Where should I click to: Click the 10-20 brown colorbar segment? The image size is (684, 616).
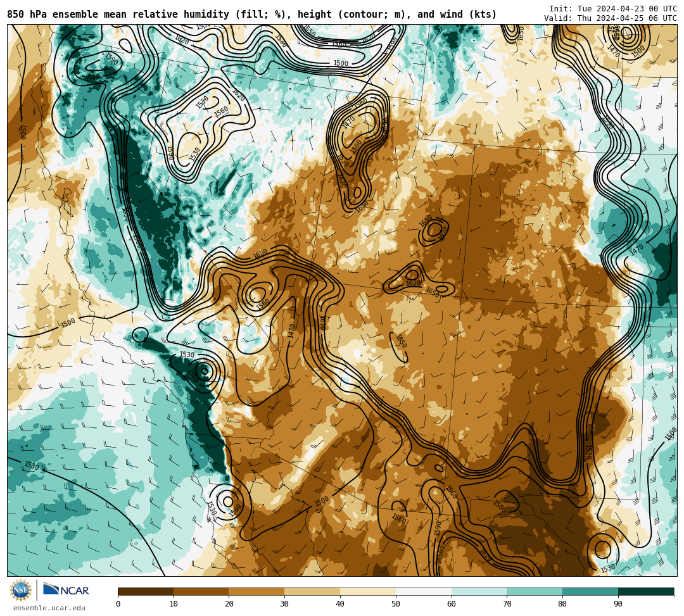point(201,592)
